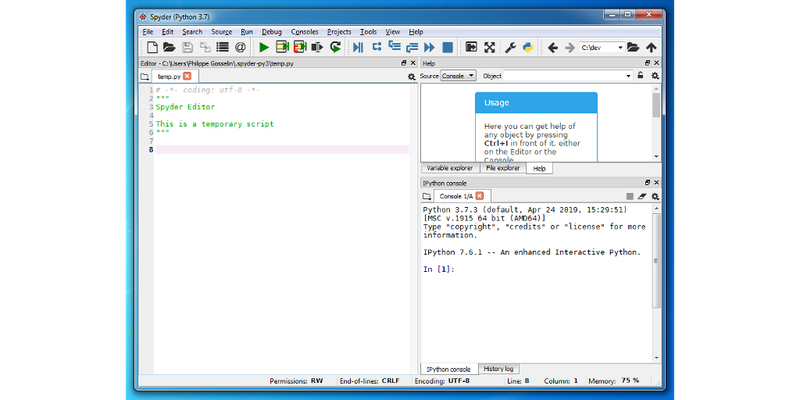The image size is (800, 400).
Task: Stop debugging with the blue square icon
Action: click(x=447, y=47)
